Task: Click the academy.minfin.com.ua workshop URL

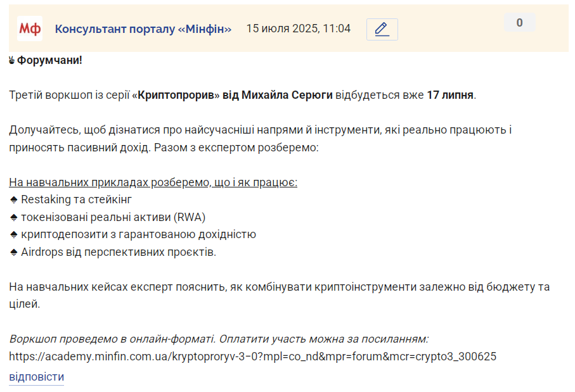Action: 253,357
